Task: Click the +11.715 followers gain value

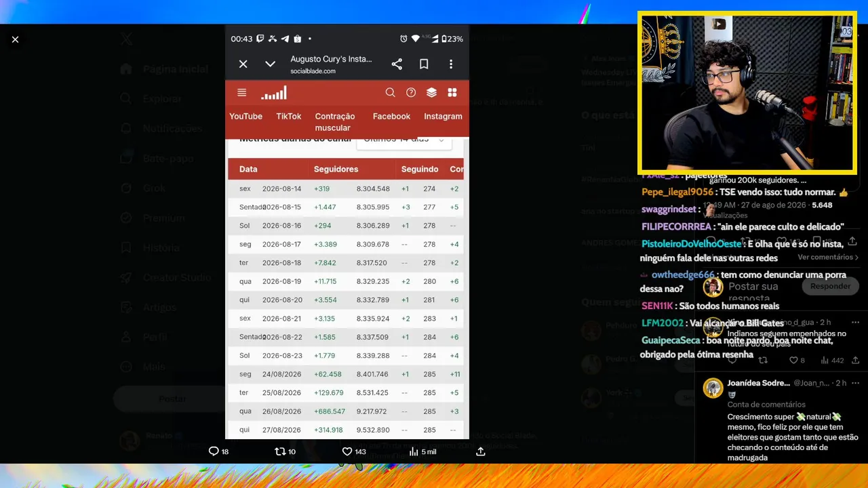Action: [x=325, y=281]
